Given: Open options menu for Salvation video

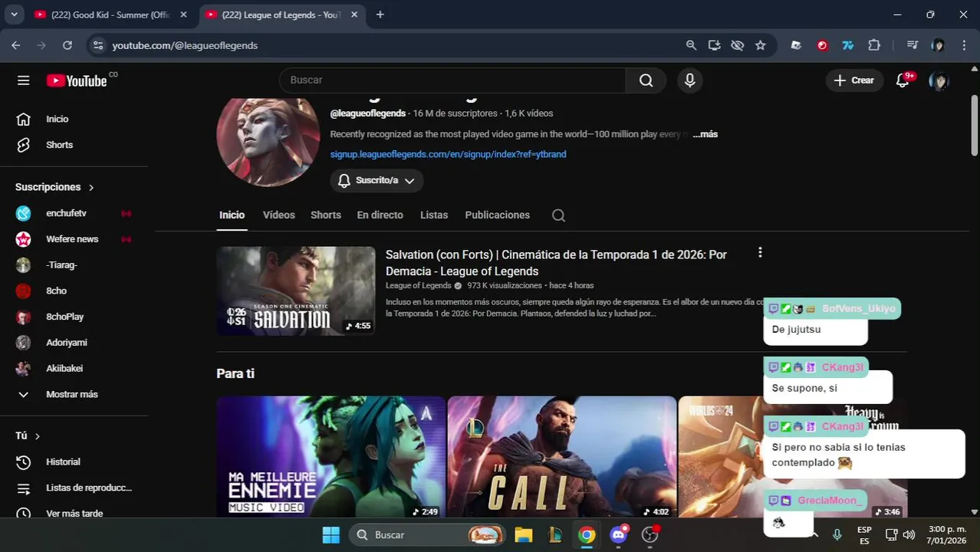Looking at the screenshot, I should click(760, 252).
